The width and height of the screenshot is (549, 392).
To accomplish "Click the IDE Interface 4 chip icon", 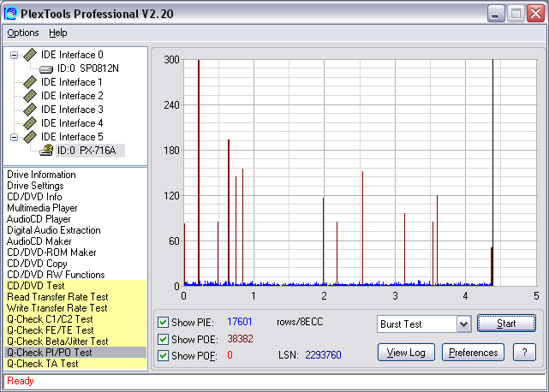I will pos(30,123).
